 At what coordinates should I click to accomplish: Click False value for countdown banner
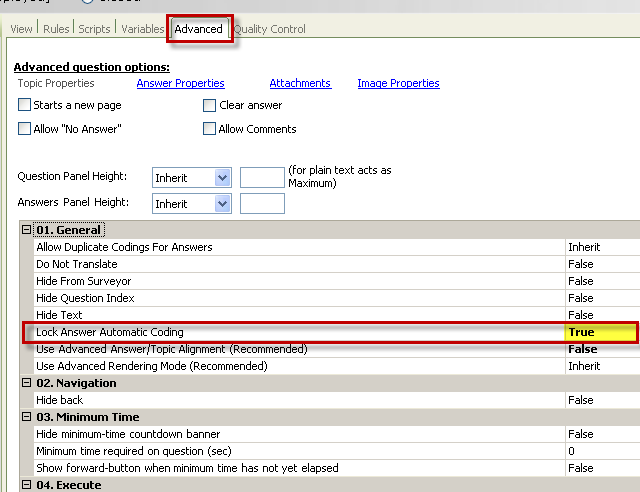click(603, 434)
